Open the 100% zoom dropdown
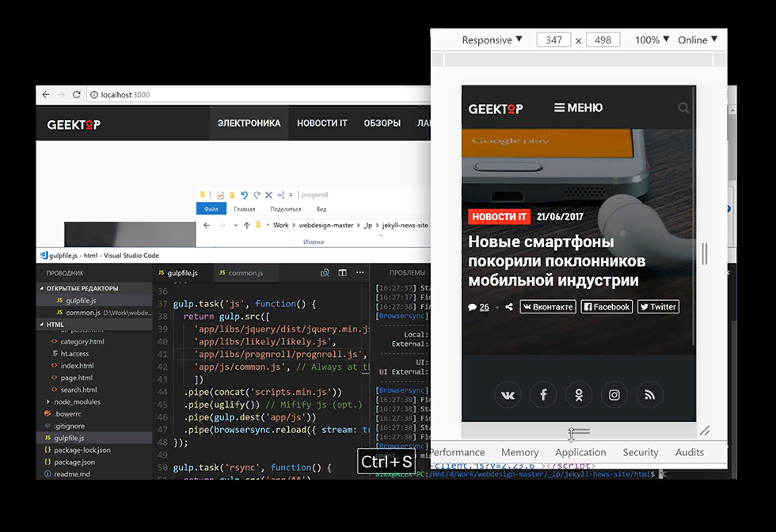The width and height of the screenshot is (776, 532). click(x=652, y=40)
